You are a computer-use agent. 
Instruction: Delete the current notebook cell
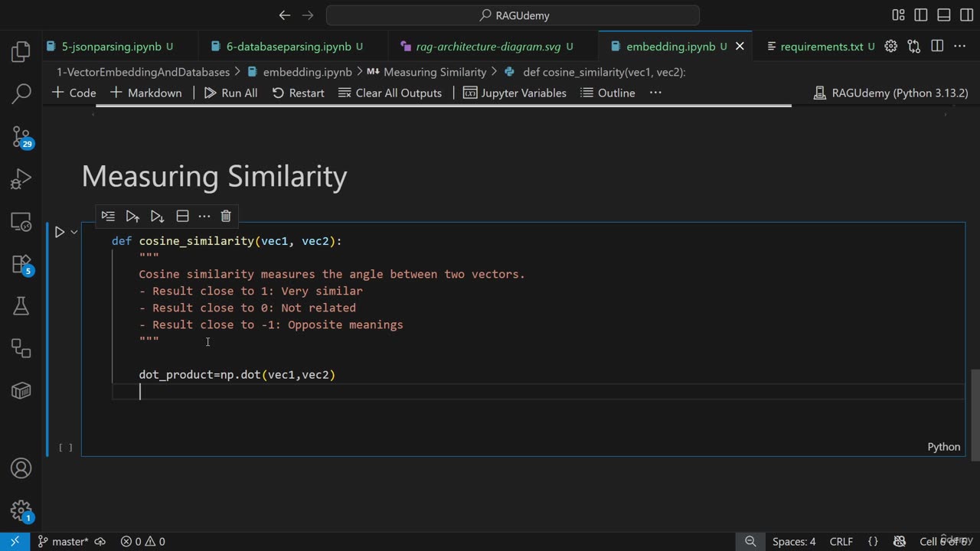[226, 216]
